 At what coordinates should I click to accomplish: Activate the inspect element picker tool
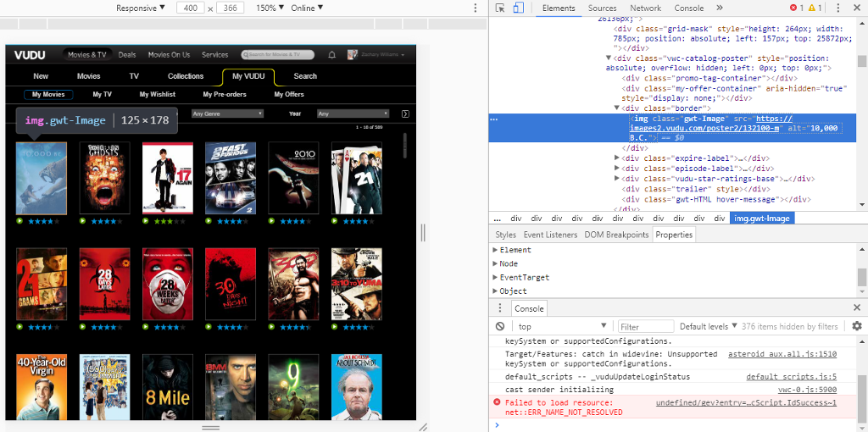pos(500,8)
